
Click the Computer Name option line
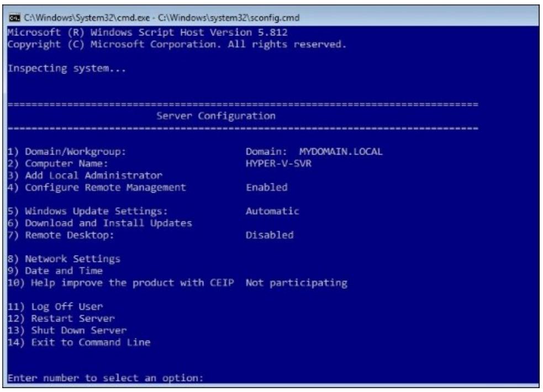click(x=58, y=163)
